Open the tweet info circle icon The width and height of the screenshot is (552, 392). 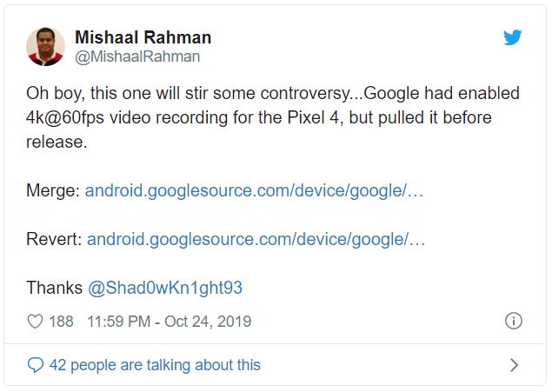(514, 321)
